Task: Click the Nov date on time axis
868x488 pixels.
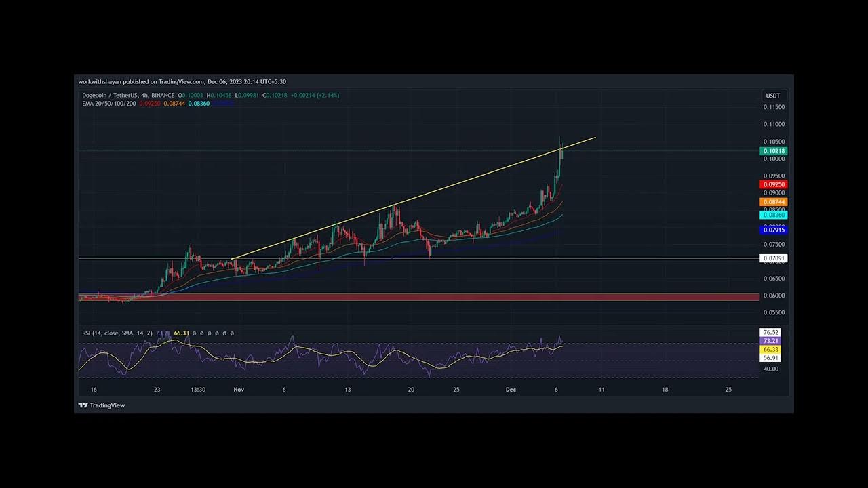Action: click(x=238, y=390)
